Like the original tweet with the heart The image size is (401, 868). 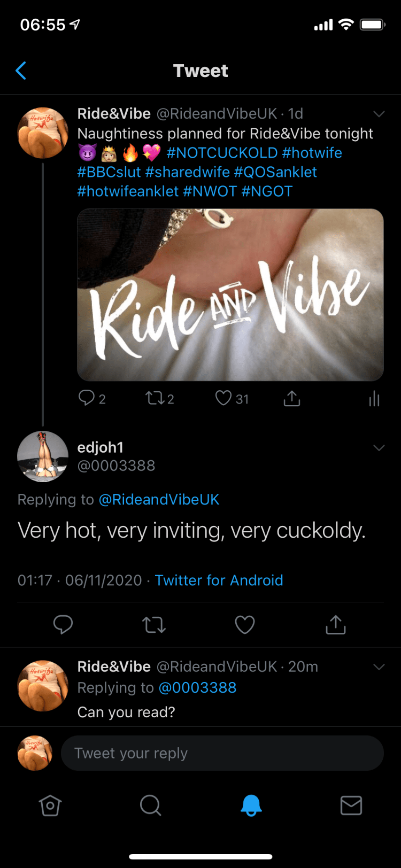pyautogui.click(x=223, y=398)
